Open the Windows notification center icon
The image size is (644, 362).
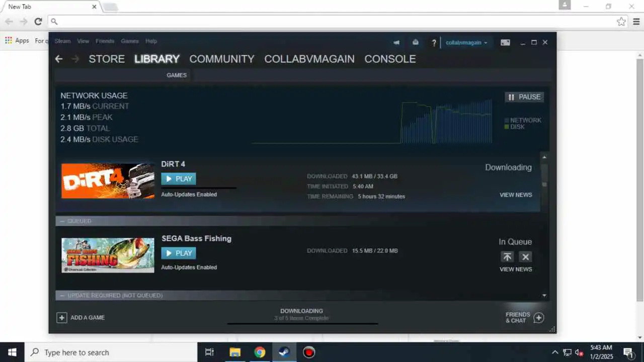coord(628,352)
